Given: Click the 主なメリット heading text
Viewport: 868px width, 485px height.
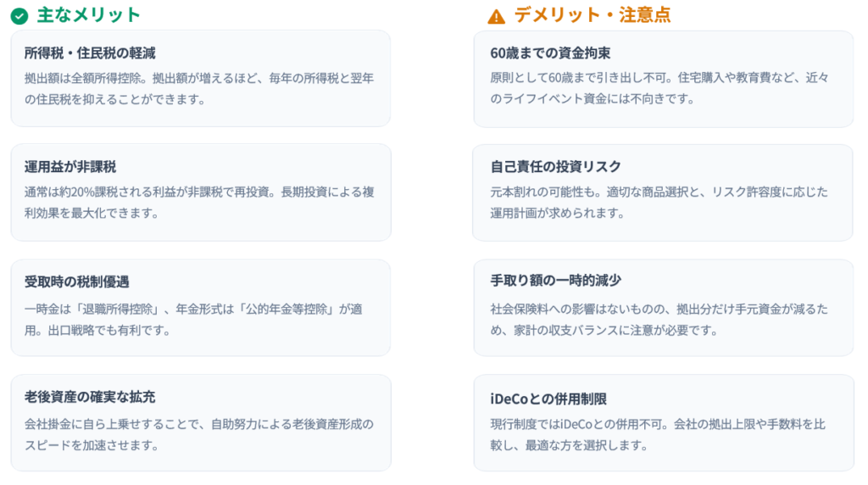Looking at the screenshot, I should click(89, 15).
